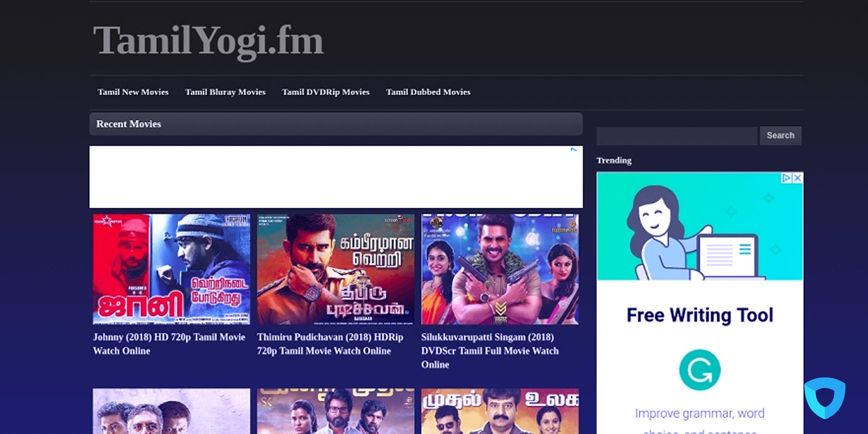Go home via the TamilYogi.fm site logo
Viewport: 868px width, 434px height.
click(x=208, y=42)
